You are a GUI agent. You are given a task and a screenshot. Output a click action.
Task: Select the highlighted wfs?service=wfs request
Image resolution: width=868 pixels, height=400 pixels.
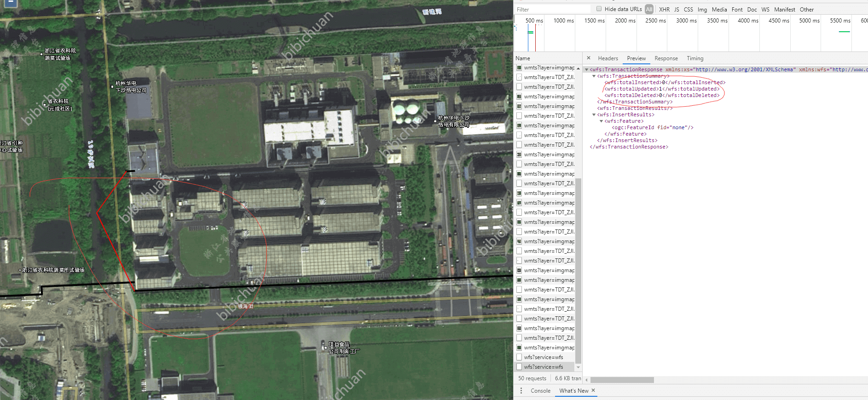(543, 367)
